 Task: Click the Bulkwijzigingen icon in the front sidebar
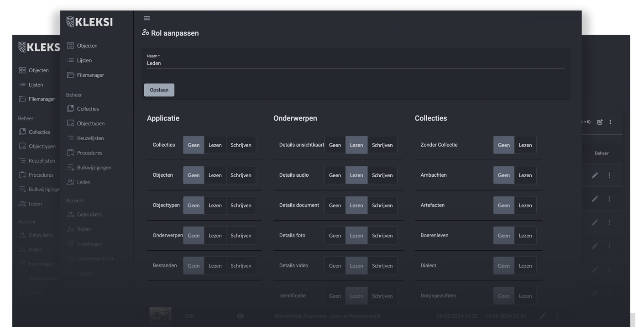pyautogui.click(x=70, y=168)
